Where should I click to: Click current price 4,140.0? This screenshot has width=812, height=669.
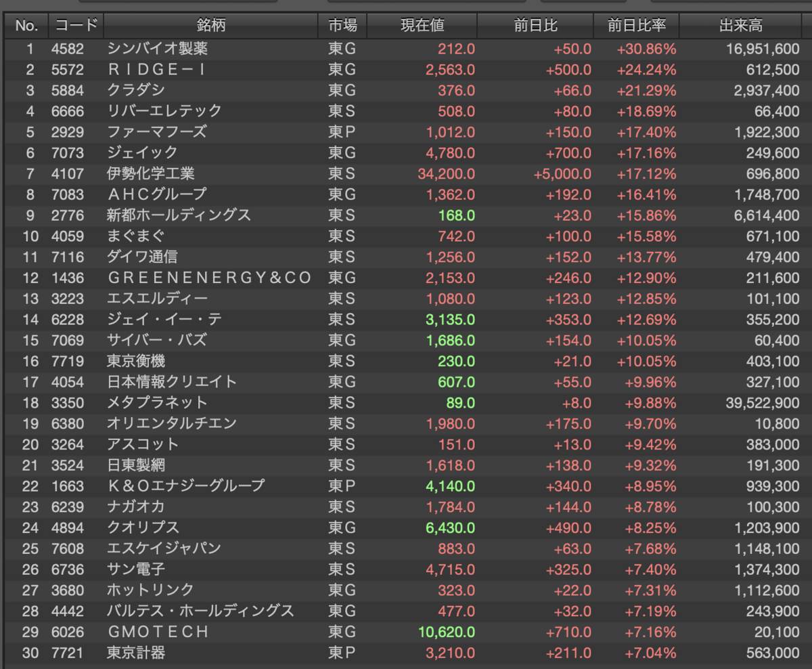pos(451,486)
